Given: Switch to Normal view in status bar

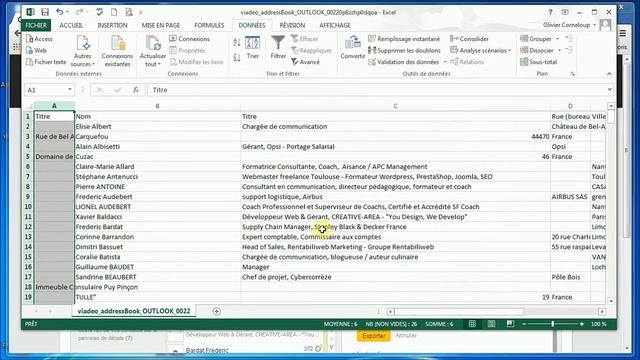Looking at the screenshot, I should coord(472,324).
